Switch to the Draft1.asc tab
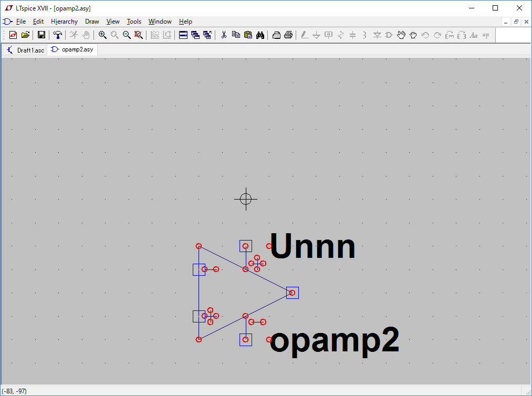 (26, 50)
